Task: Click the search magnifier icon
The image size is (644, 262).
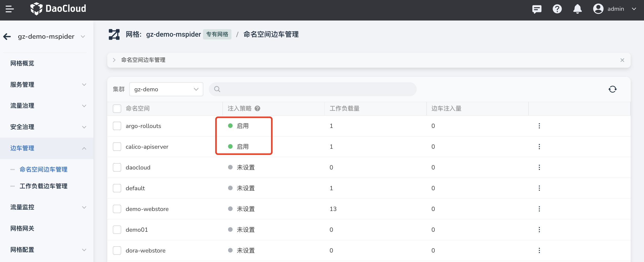Action: (x=217, y=89)
